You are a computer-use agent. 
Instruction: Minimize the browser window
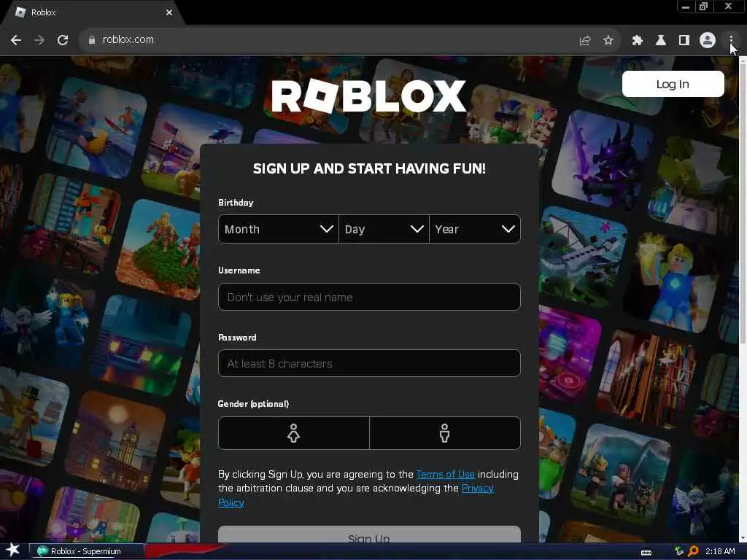click(686, 7)
